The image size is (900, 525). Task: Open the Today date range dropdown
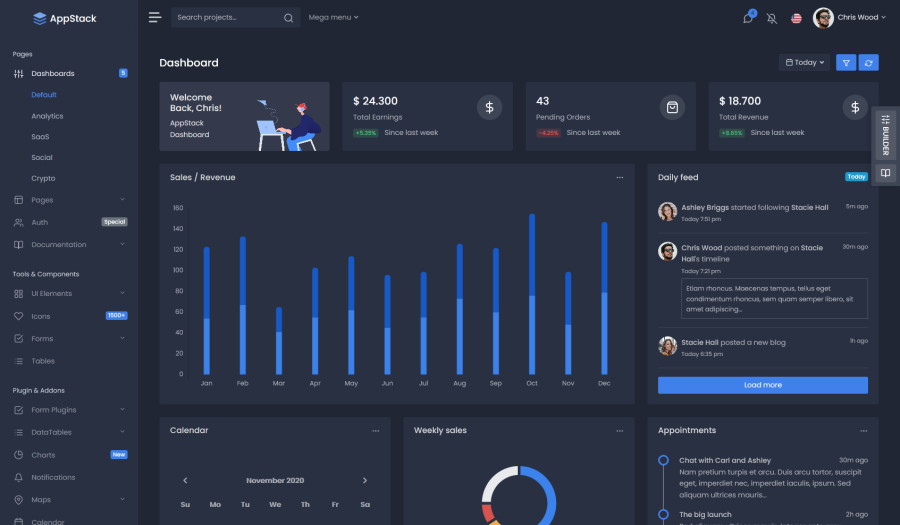click(x=805, y=63)
